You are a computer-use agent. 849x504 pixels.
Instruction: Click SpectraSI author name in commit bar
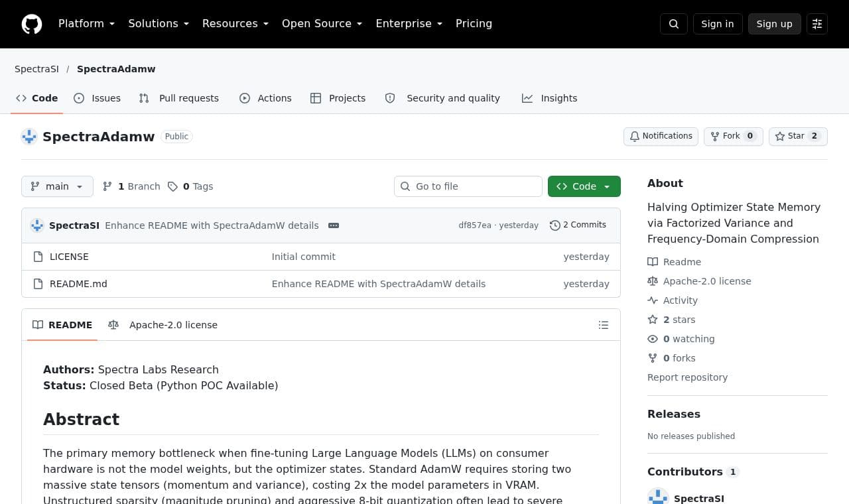[x=74, y=225]
